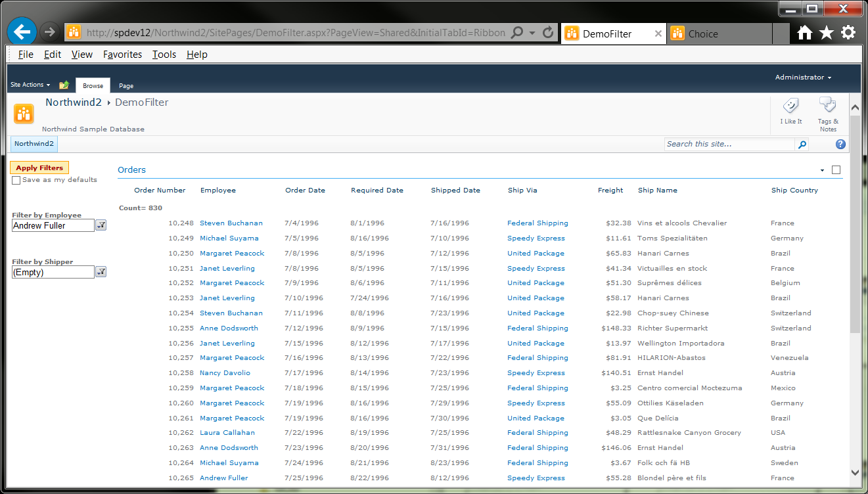This screenshot has width=868, height=494.
Task: Open the Tools menu
Action: tap(164, 55)
